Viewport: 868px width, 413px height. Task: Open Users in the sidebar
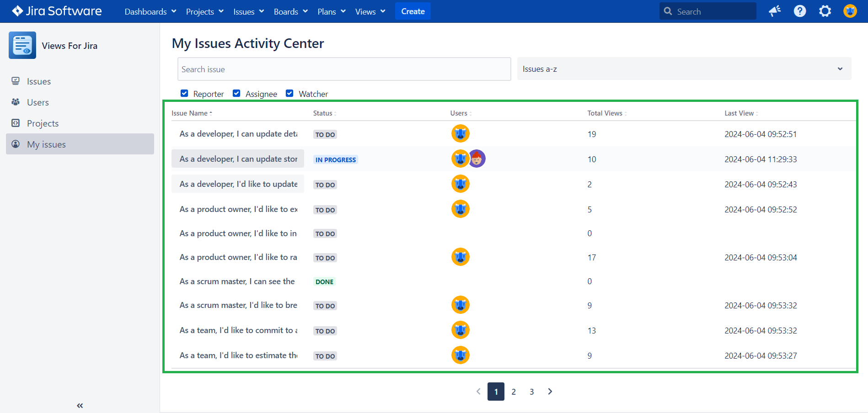[x=38, y=102]
